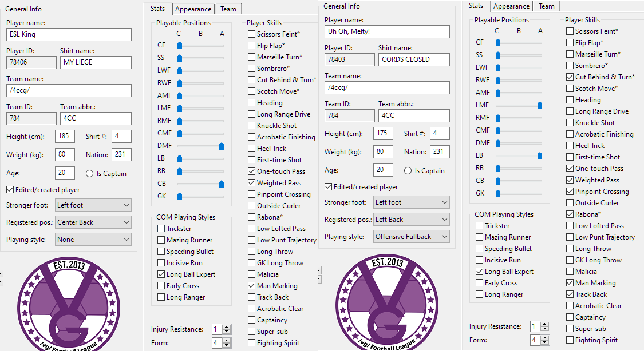644x351 pixels.
Task: Click the shirt name field CORDS CLOSED
Action: tap(414, 59)
